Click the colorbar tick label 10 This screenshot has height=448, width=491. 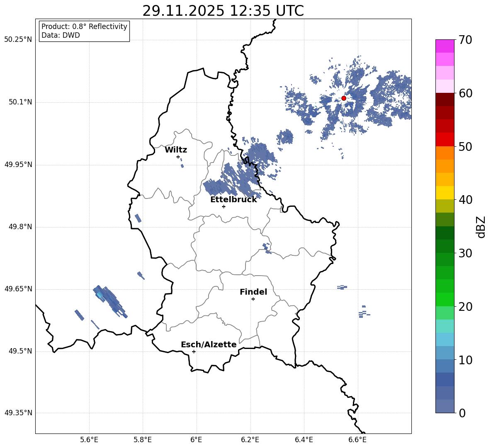pyautogui.click(x=465, y=360)
